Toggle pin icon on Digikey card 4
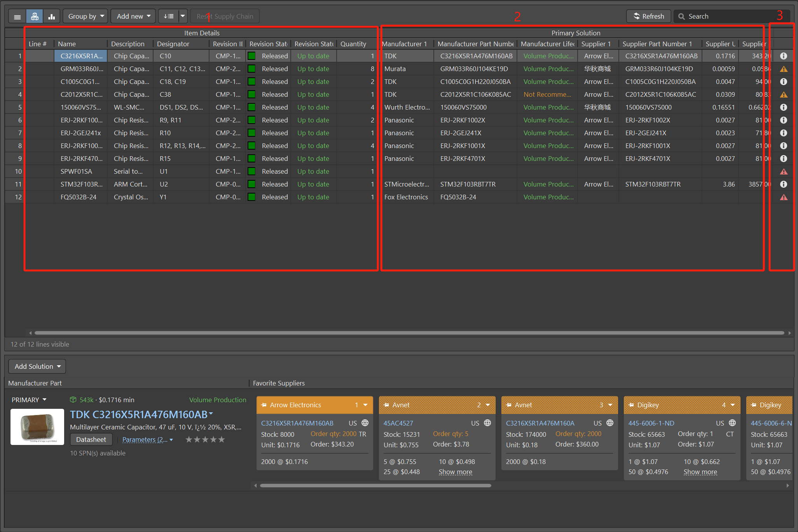Screen dimensions: 798x532 pyautogui.click(x=631, y=405)
